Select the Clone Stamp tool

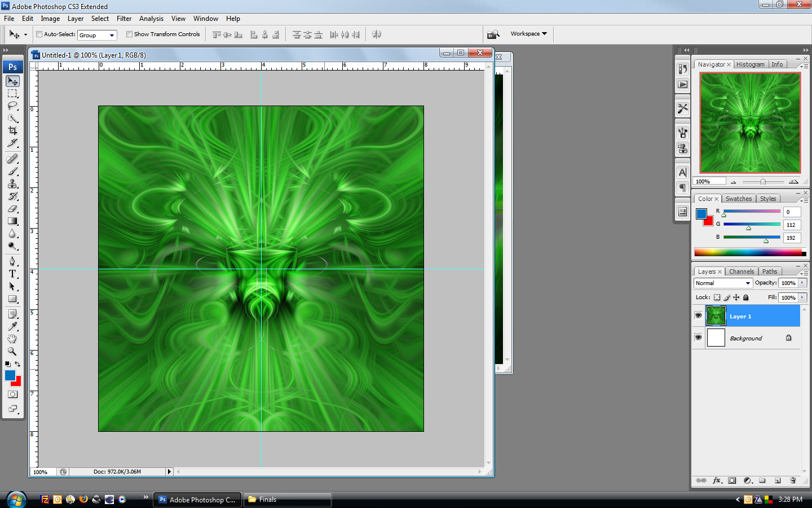pyautogui.click(x=12, y=184)
